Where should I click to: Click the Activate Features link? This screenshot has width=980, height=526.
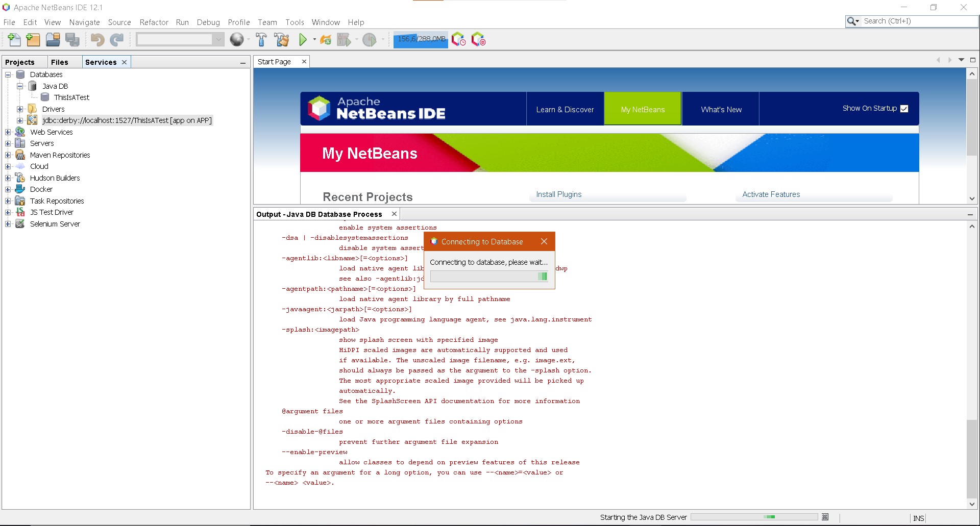(771, 194)
